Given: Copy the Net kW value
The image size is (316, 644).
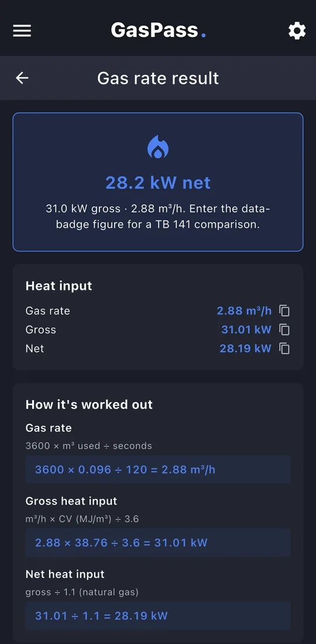Looking at the screenshot, I should 284,348.
